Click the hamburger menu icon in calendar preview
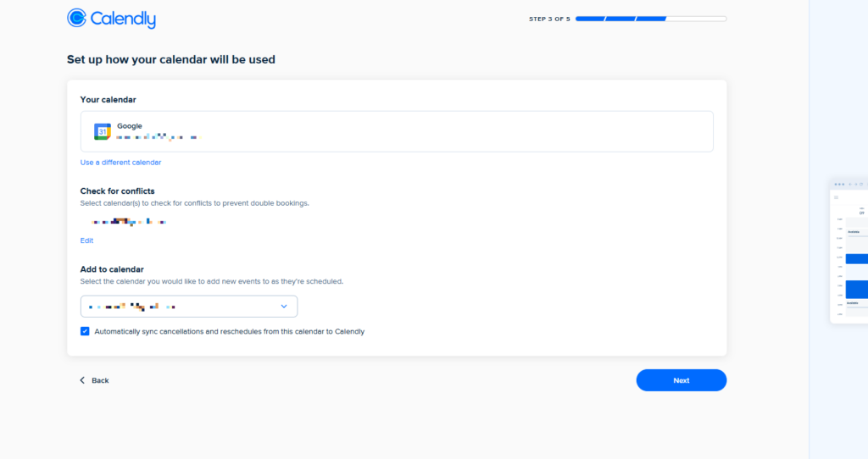Viewport: 868px width, 459px height. 836,197
